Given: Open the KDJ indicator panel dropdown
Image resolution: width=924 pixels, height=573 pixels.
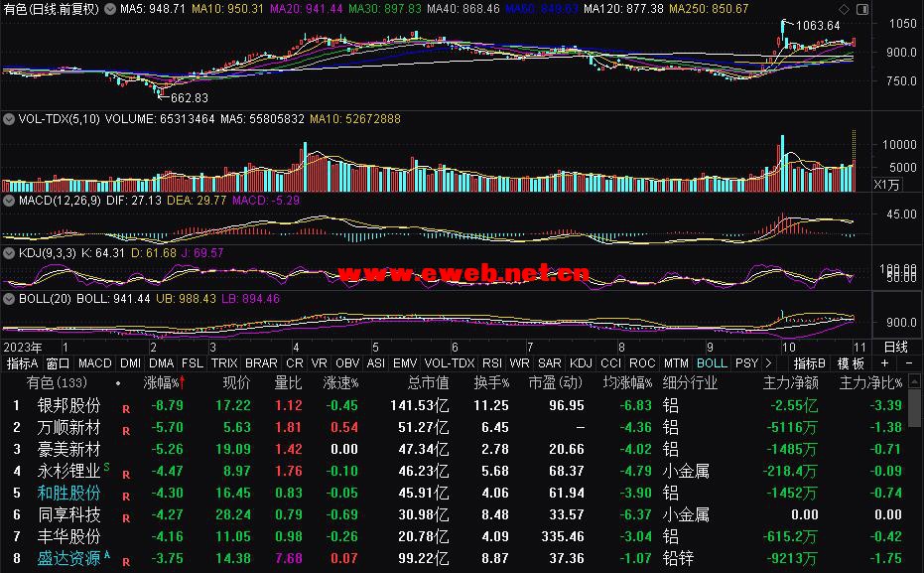Looking at the screenshot, I should (9, 253).
